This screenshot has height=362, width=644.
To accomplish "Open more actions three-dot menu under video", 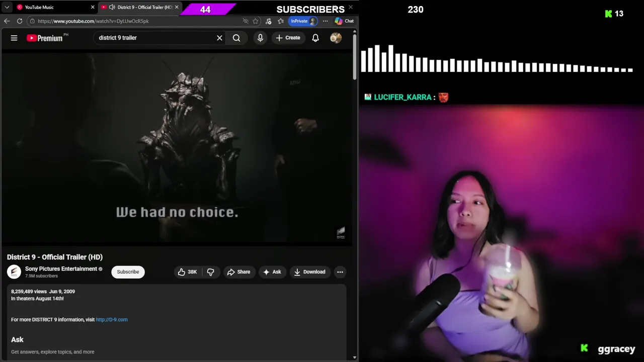I will point(340,272).
